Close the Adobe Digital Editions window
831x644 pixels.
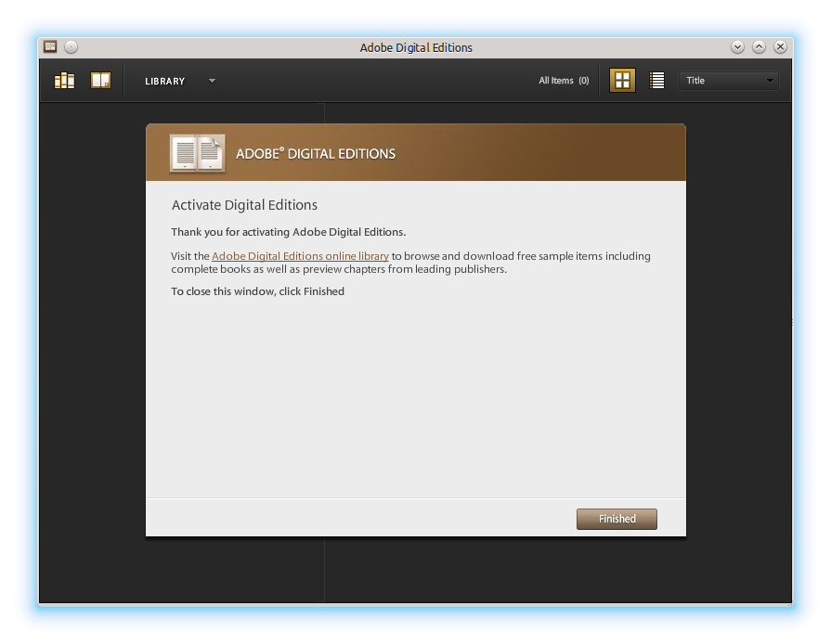(780, 46)
